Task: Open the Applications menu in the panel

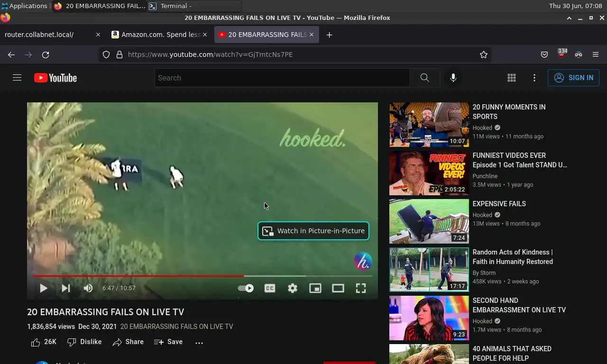Action: [x=26, y=6]
